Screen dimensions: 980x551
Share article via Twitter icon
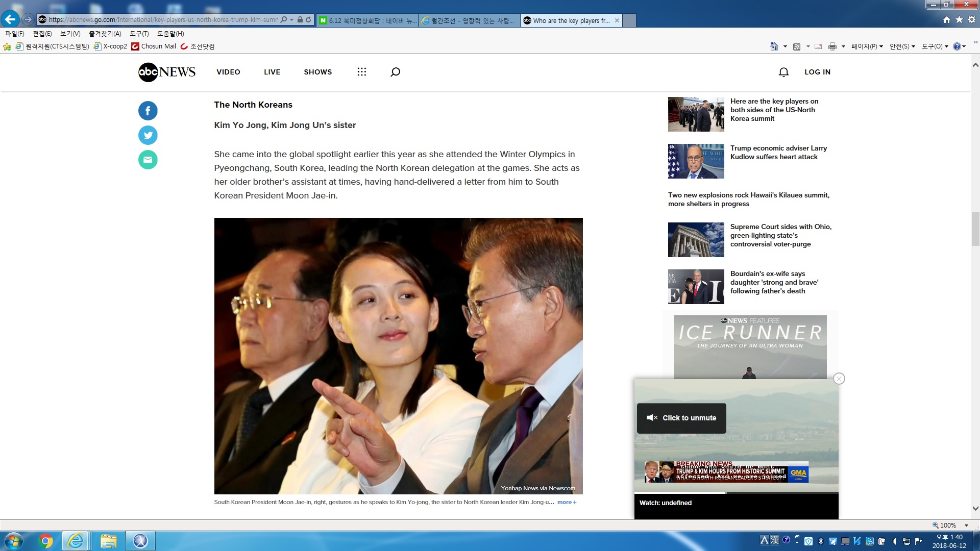coord(148,135)
